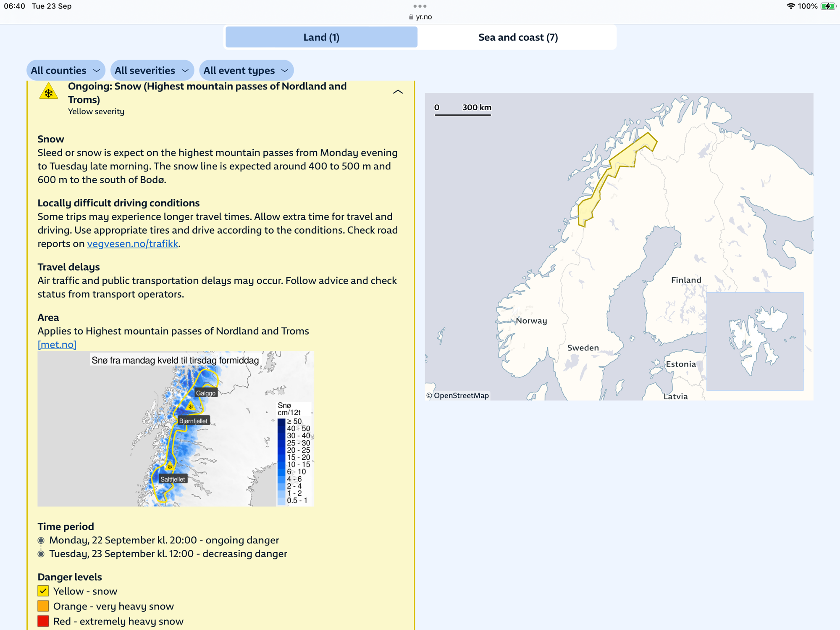Open the snow forecast map image
Image resolution: width=840 pixels, height=630 pixels.
click(176, 429)
